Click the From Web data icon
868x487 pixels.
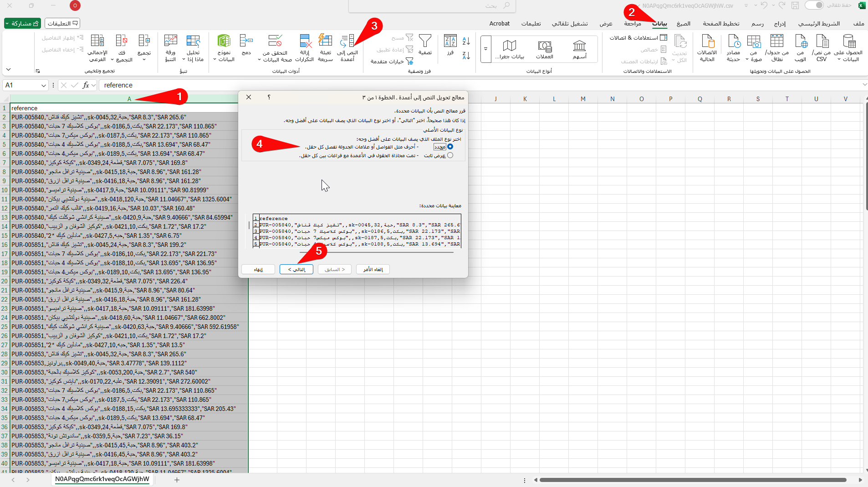pos(801,42)
